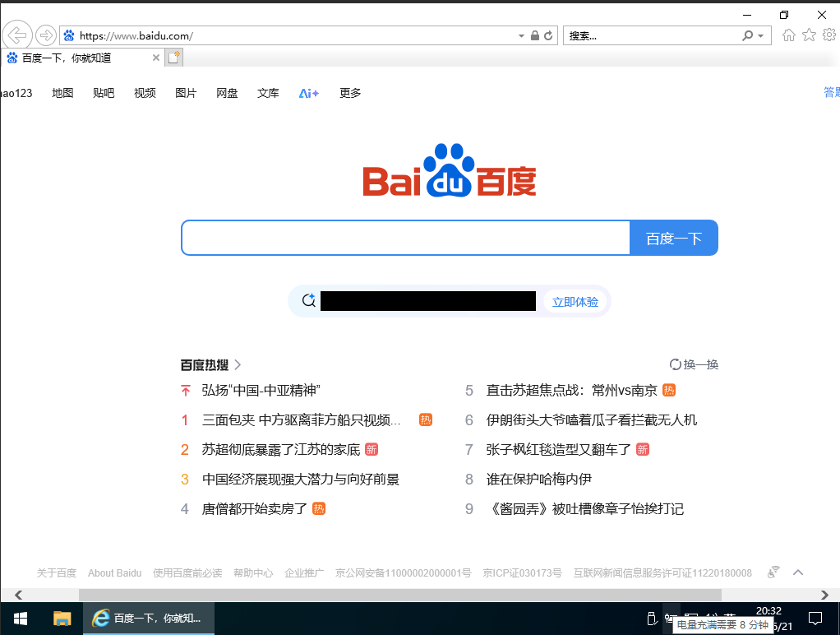Open 贴吧 in the top navigation
Screen dimensions: 840x635
(104, 93)
